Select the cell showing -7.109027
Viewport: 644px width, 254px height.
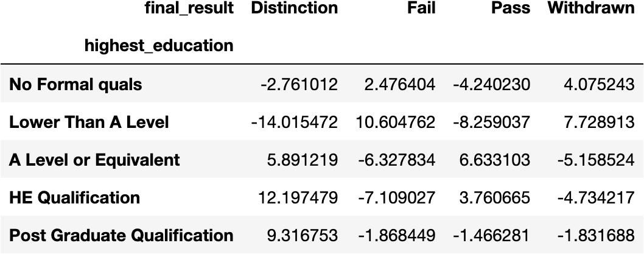(397, 197)
